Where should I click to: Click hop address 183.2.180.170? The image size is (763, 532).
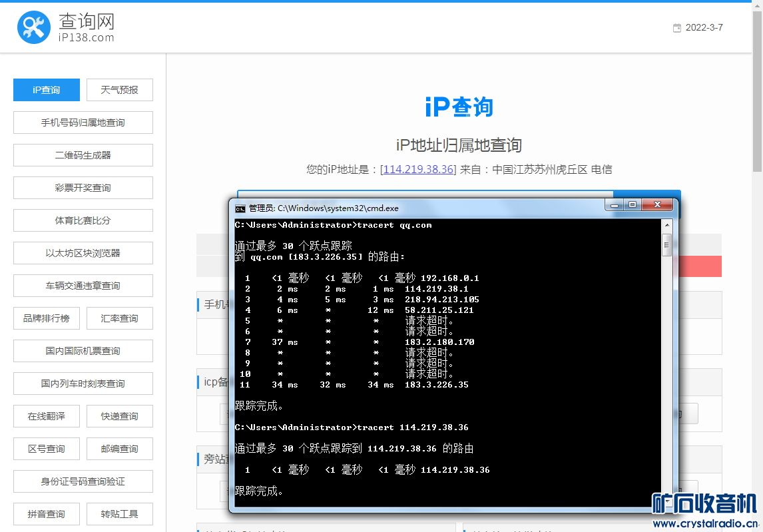(439, 342)
